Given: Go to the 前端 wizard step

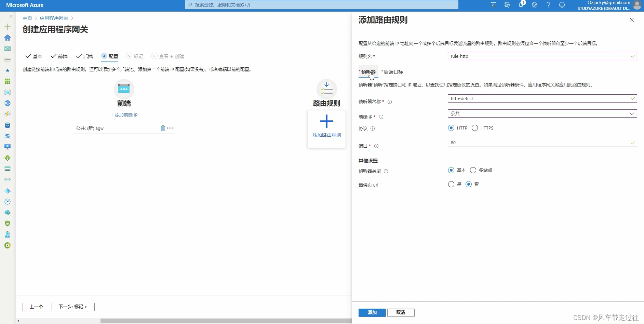Looking at the screenshot, I should point(59,56).
